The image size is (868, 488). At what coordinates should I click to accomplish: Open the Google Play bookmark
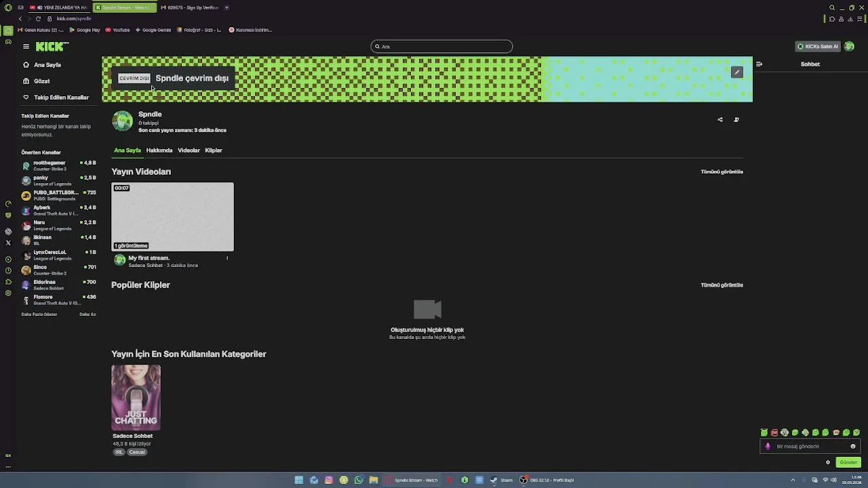85,30
